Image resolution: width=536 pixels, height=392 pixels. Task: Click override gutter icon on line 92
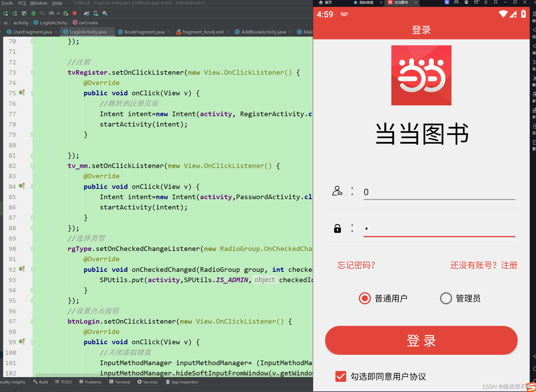pyautogui.click(x=22, y=269)
